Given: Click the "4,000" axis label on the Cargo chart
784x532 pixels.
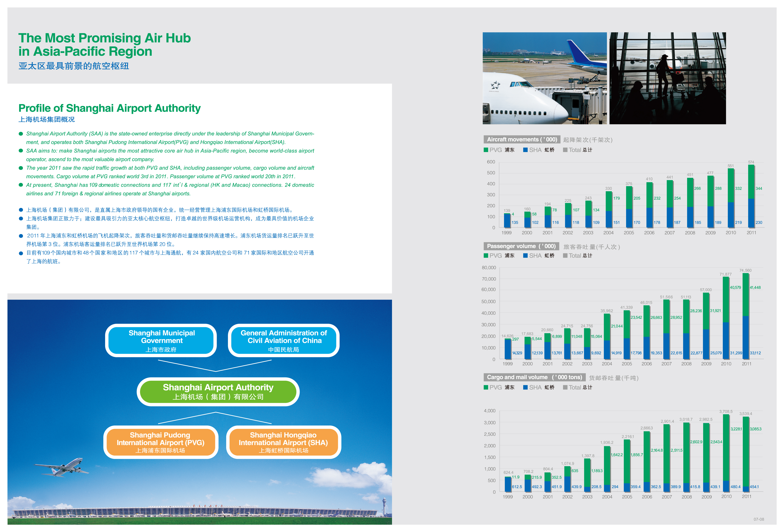Looking at the screenshot, I should [x=490, y=411].
